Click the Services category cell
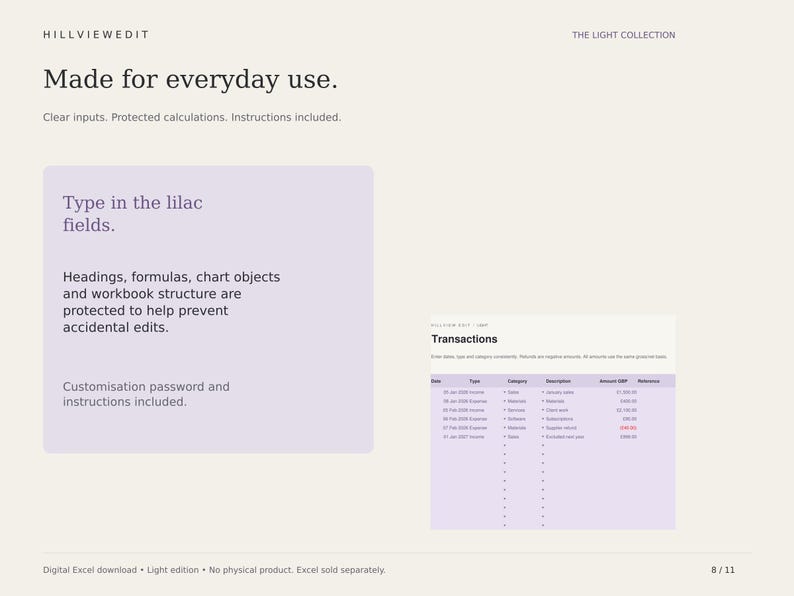Viewport: 794px width, 596px height. pyautogui.click(x=516, y=410)
